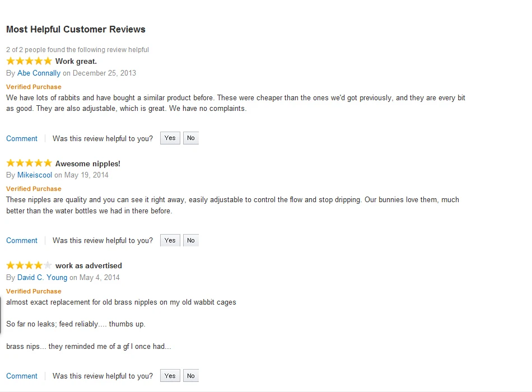Click the Awesome nipples! review title

tap(88, 164)
